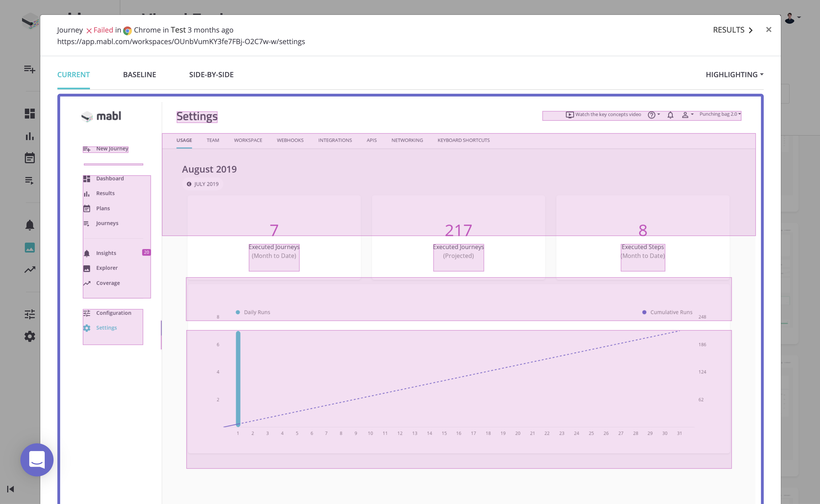This screenshot has height=504, width=820.
Task: Select the CURRENT tab
Action: point(73,75)
